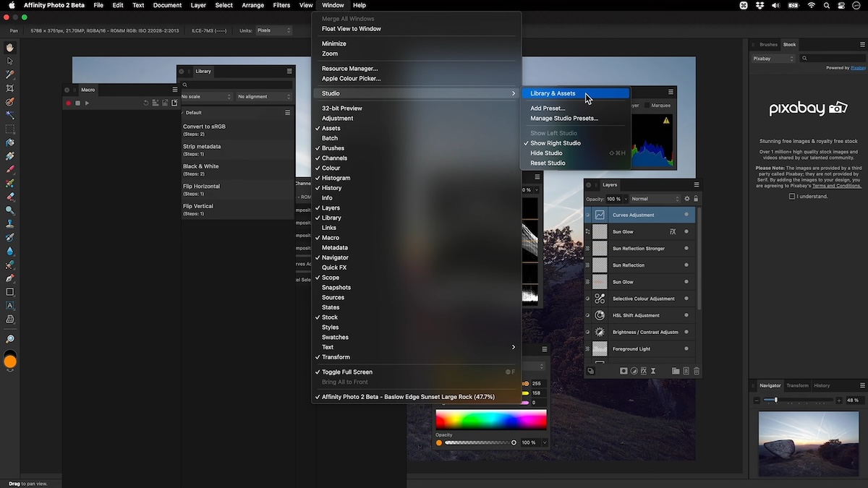Tick the 'I understand' checkbox in Stock panel
Viewport: 868px width, 488px height.
792,196
